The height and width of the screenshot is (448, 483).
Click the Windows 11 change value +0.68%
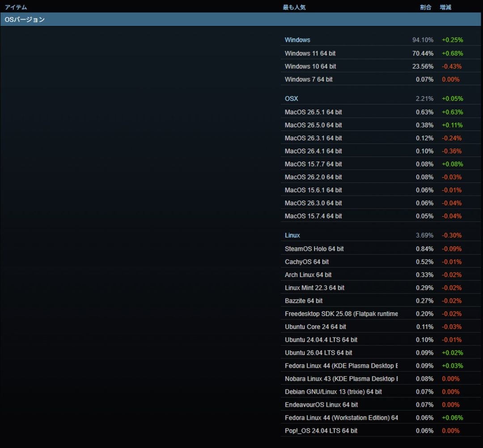click(452, 53)
